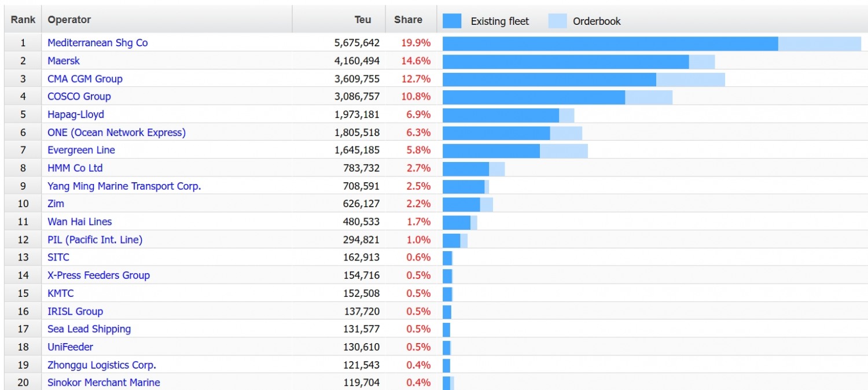Viewport: 868px width, 390px height.
Task: Click the Operator column header
Action: coord(69,20)
